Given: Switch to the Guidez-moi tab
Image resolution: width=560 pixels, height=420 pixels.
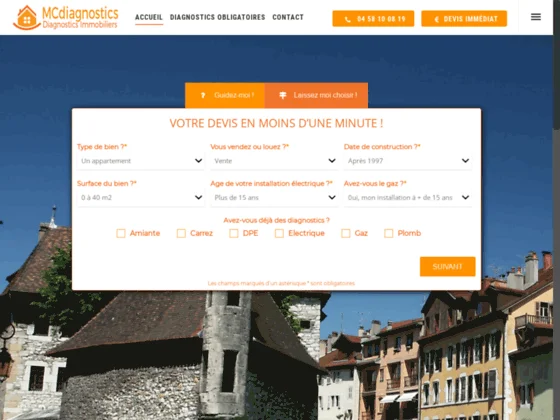Looking at the screenshot, I should point(225,95).
